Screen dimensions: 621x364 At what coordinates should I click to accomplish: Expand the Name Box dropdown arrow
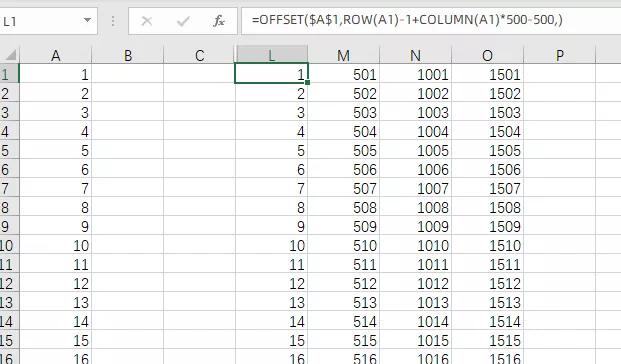(x=87, y=20)
